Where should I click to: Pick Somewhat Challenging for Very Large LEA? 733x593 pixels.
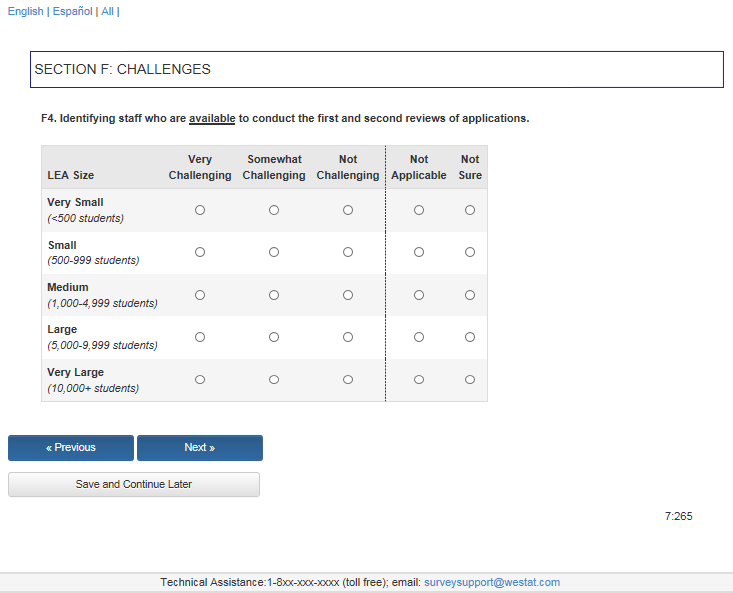point(274,380)
